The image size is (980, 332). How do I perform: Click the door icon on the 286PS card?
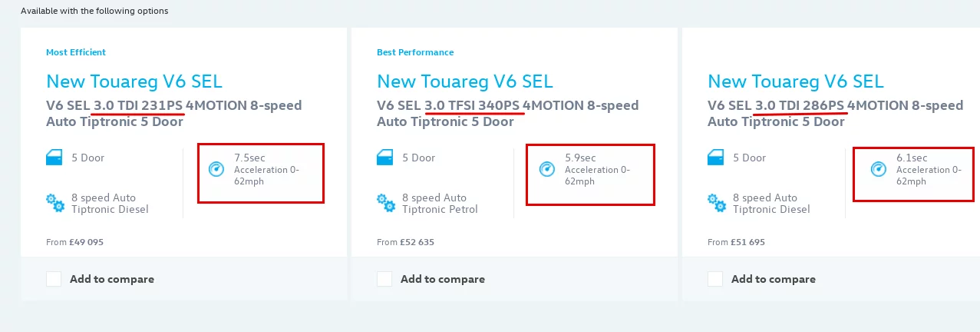point(717,158)
